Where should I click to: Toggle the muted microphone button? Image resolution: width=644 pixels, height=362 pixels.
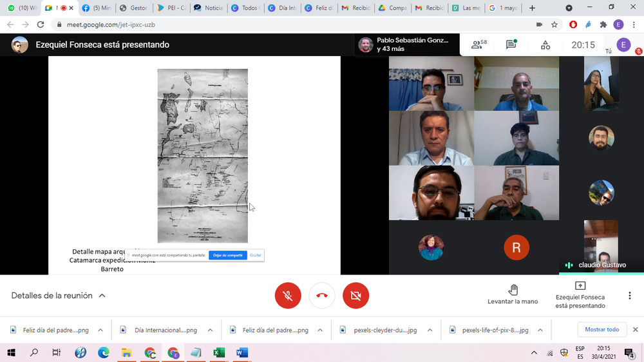tap(288, 296)
